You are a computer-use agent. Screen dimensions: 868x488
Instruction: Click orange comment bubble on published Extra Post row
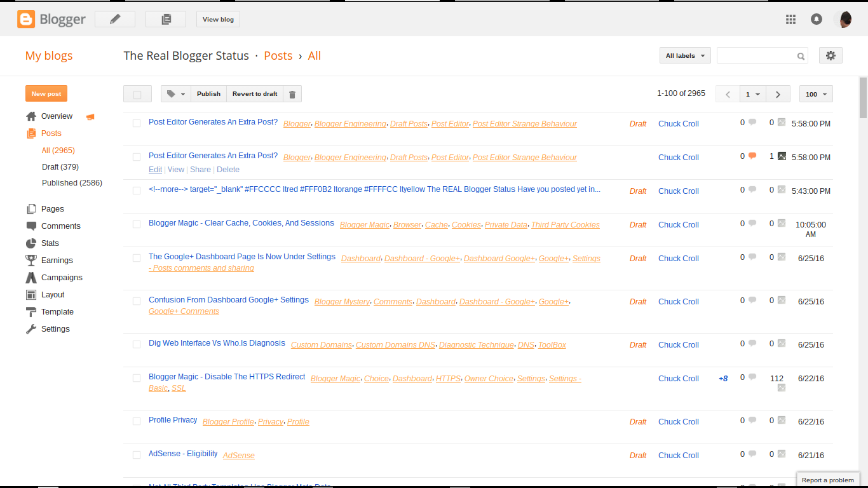coord(752,156)
